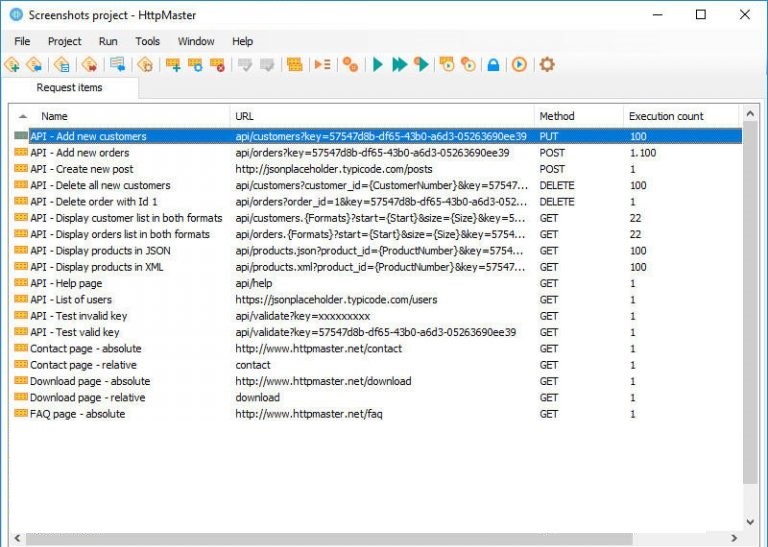768x547 pixels.
Task: Click the diamond icon with blue left arrow
Action: (x=34, y=64)
